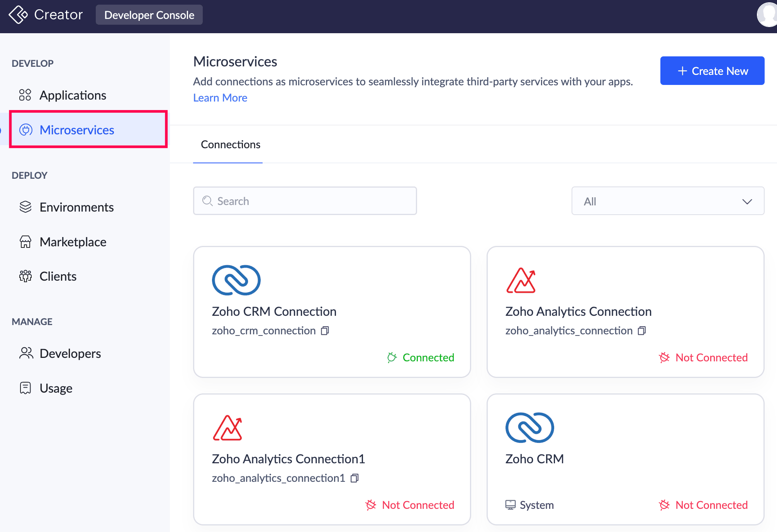Go to Applications in sidebar
The image size is (777, 532).
73,95
